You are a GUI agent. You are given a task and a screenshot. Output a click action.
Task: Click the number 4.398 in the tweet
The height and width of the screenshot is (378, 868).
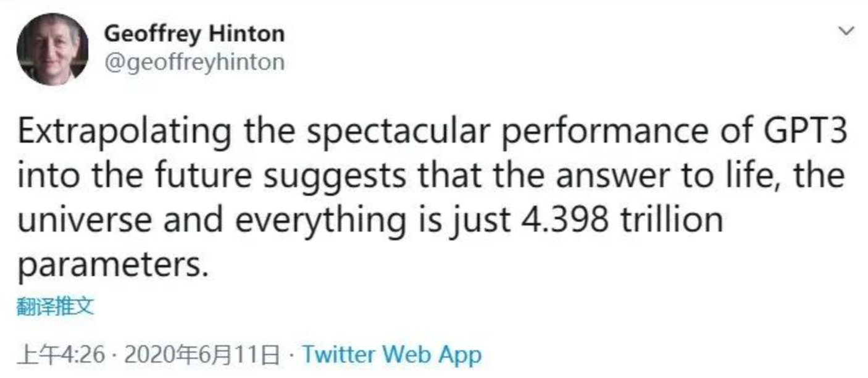coord(561,220)
